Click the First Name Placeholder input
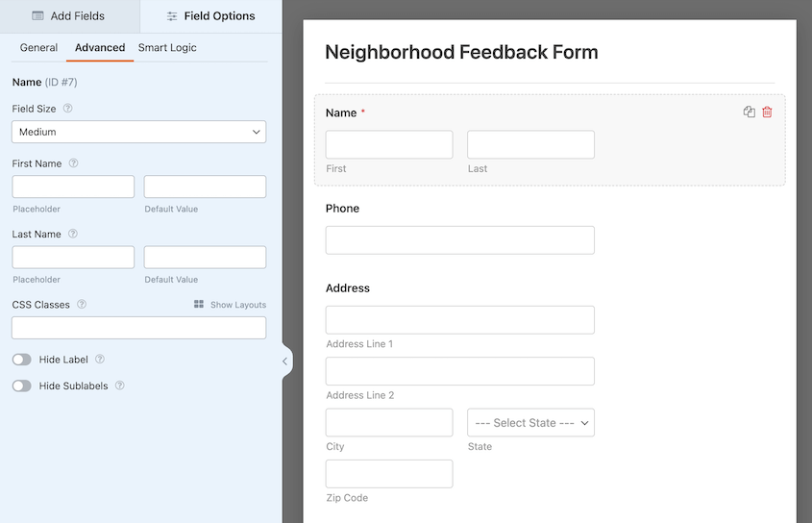 [x=73, y=187]
